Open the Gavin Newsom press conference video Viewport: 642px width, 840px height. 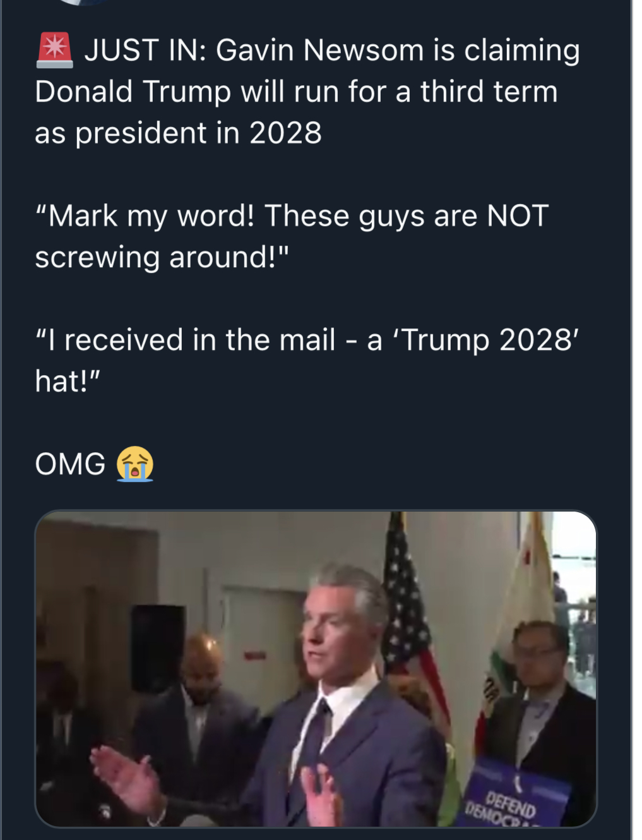point(316,668)
